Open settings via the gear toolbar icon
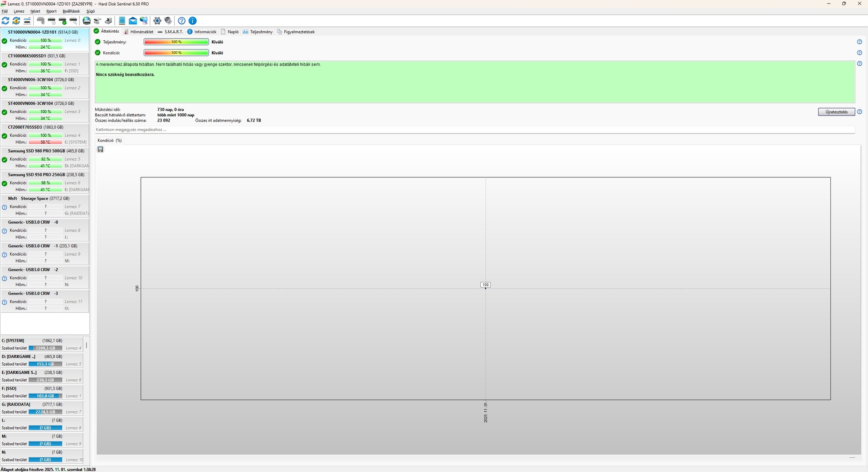Image resolution: width=868 pixels, height=472 pixels. click(x=157, y=21)
